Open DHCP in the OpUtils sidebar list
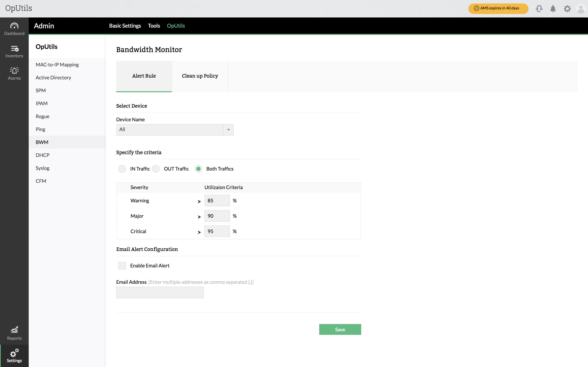Image resolution: width=588 pixels, height=367 pixels. [x=43, y=155]
